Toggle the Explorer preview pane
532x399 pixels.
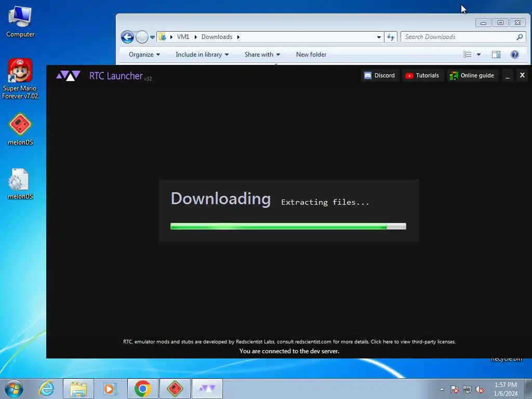click(x=496, y=54)
